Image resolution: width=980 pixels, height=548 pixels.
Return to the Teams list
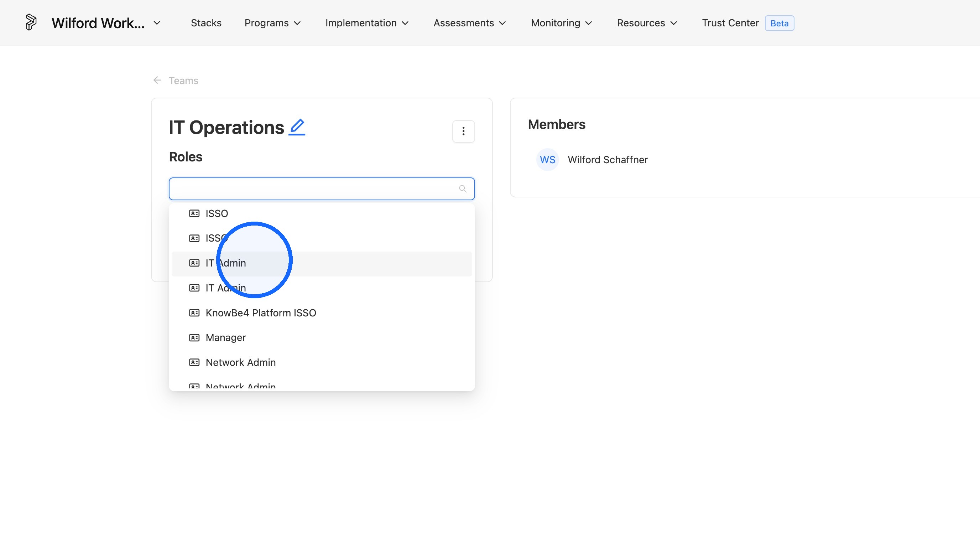coord(183,81)
